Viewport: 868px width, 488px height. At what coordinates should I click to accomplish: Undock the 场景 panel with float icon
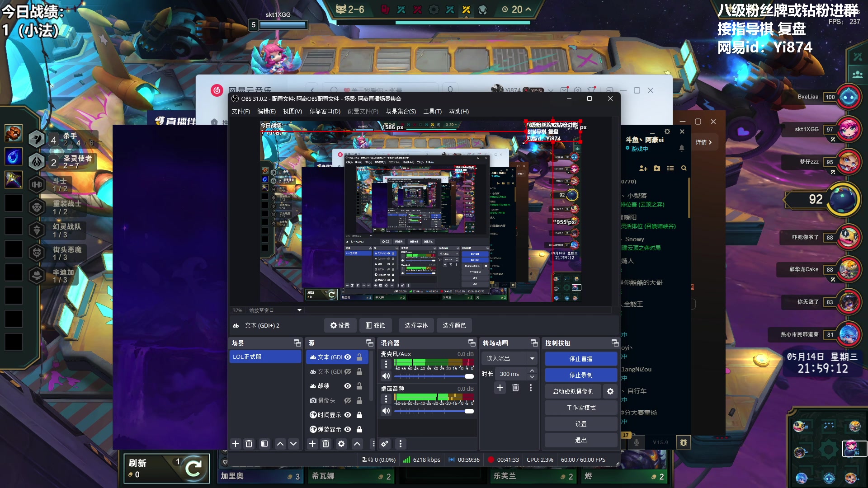coord(297,343)
